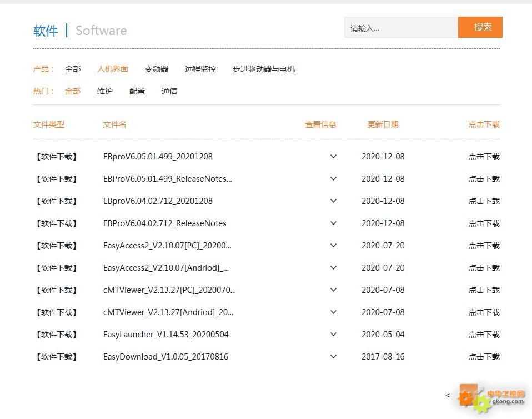The width and height of the screenshot is (532, 419).
Task: Click file name EasyAccess2_V2.10.07[PC]_20200...
Action: [167, 246]
